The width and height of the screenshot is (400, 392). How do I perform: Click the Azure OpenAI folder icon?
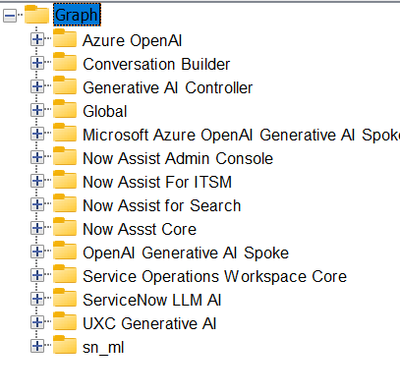(65, 38)
